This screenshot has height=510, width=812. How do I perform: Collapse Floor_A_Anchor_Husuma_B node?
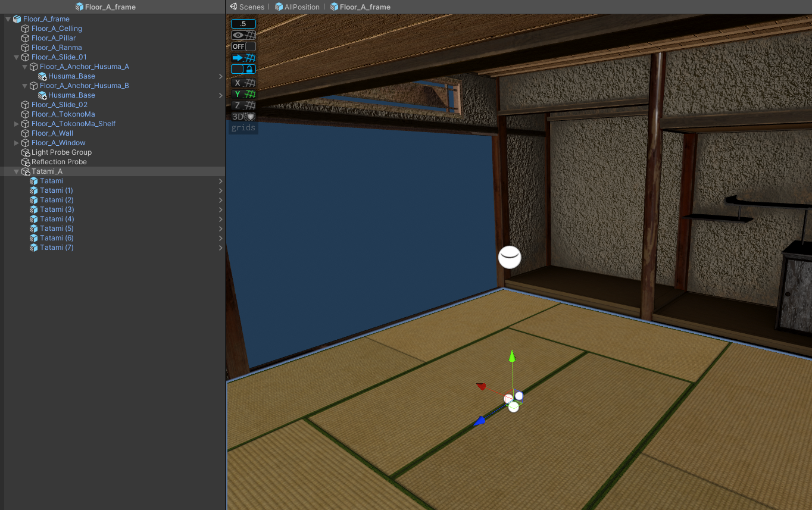(24, 86)
